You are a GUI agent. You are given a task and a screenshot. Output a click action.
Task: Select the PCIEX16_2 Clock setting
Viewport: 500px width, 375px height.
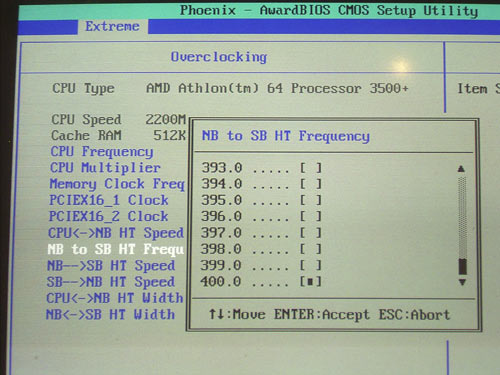click(x=108, y=216)
